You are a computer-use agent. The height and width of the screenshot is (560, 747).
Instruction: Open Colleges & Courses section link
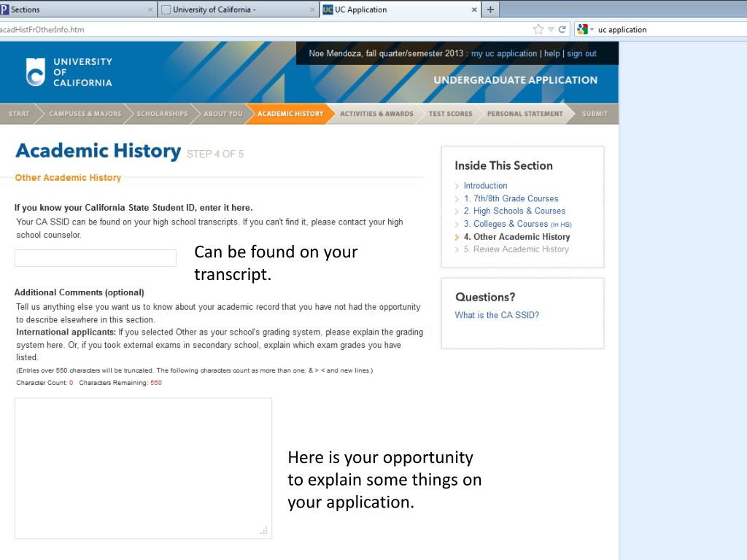click(517, 224)
